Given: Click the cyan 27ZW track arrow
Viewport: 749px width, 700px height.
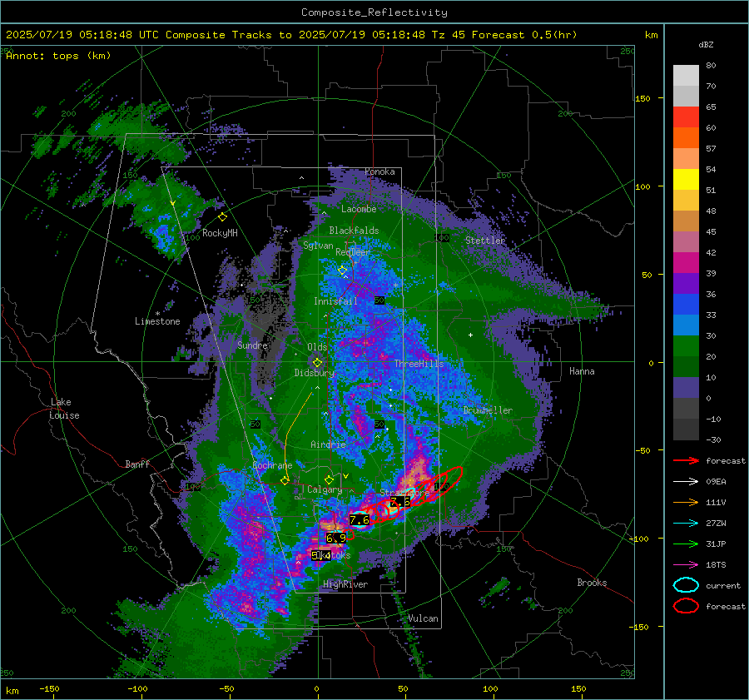Looking at the screenshot, I should pyautogui.click(x=686, y=524).
